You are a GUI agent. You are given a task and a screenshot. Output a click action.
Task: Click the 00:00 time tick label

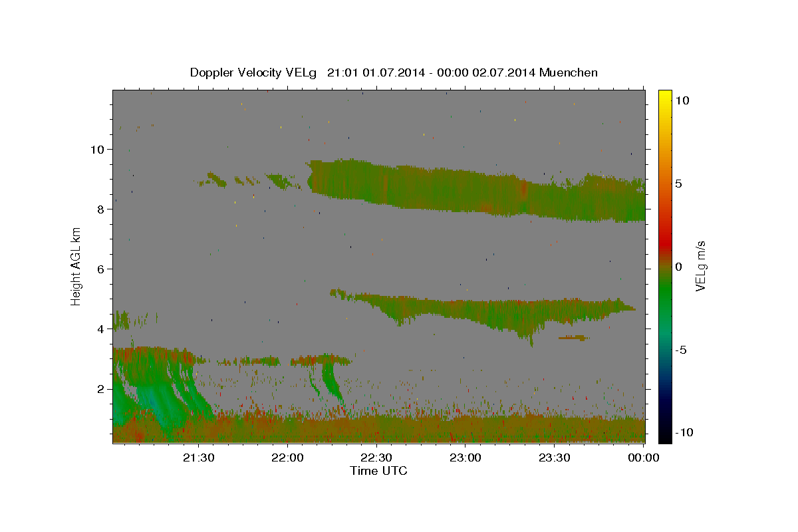point(643,458)
